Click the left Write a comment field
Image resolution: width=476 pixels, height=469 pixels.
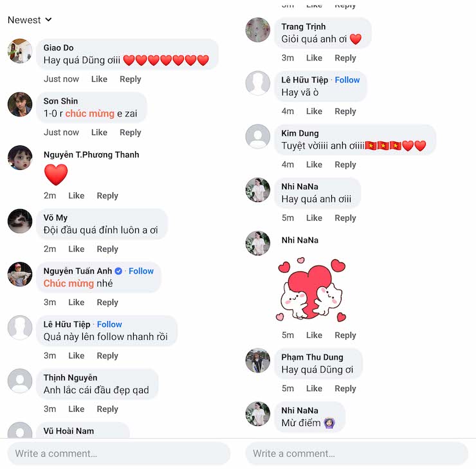(x=119, y=454)
